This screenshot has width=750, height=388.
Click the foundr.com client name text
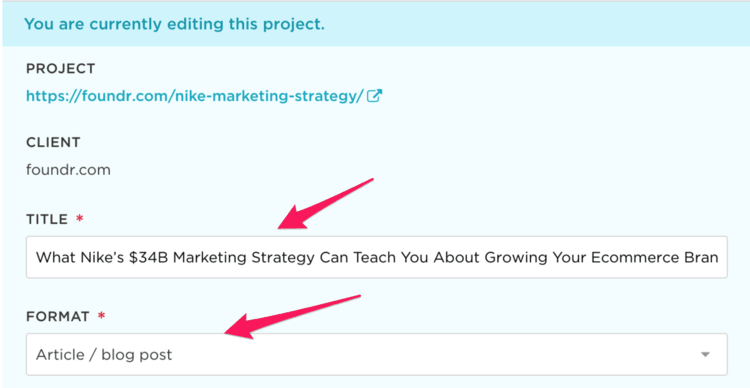point(68,170)
